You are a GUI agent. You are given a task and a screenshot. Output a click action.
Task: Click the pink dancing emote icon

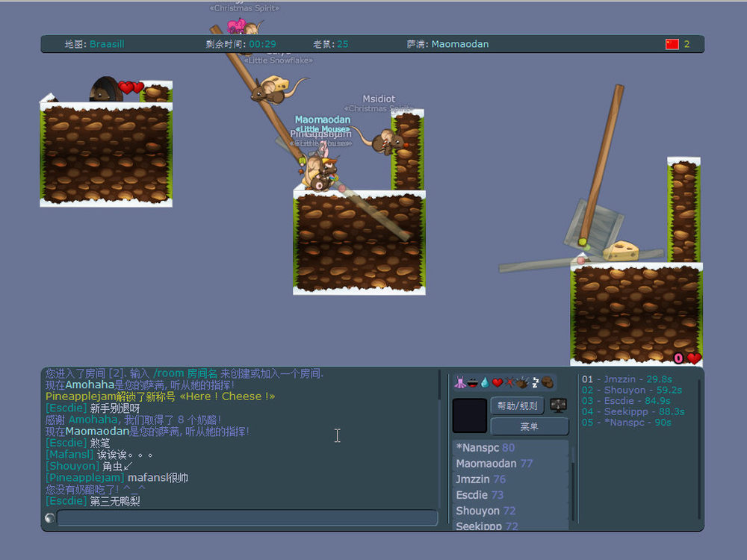coord(460,382)
